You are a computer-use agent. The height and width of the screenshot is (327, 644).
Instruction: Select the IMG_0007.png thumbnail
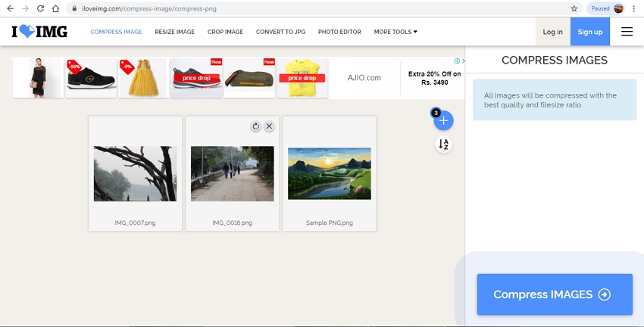tap(135, 173)
